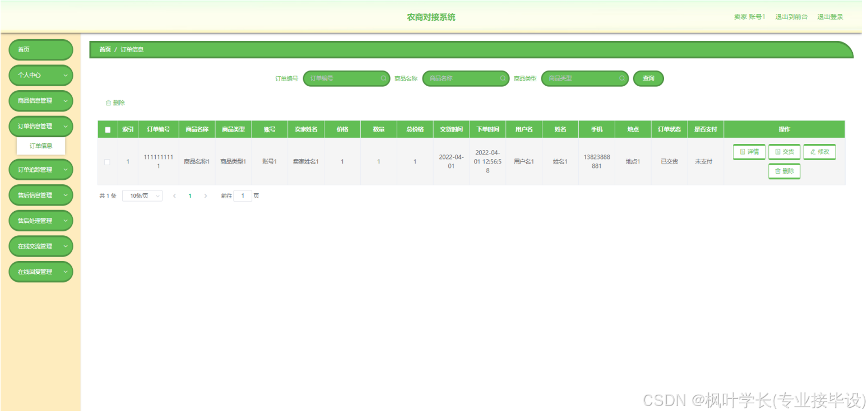Toggle the select-all checkbox in table header
This screenshot has width=868, height=415.
(x=108, y=129)
